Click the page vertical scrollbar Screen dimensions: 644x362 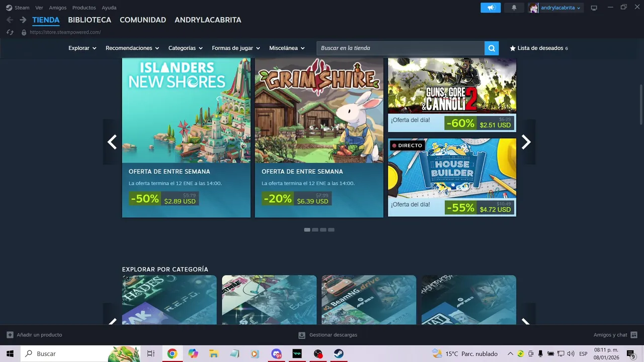click(641, 105)
